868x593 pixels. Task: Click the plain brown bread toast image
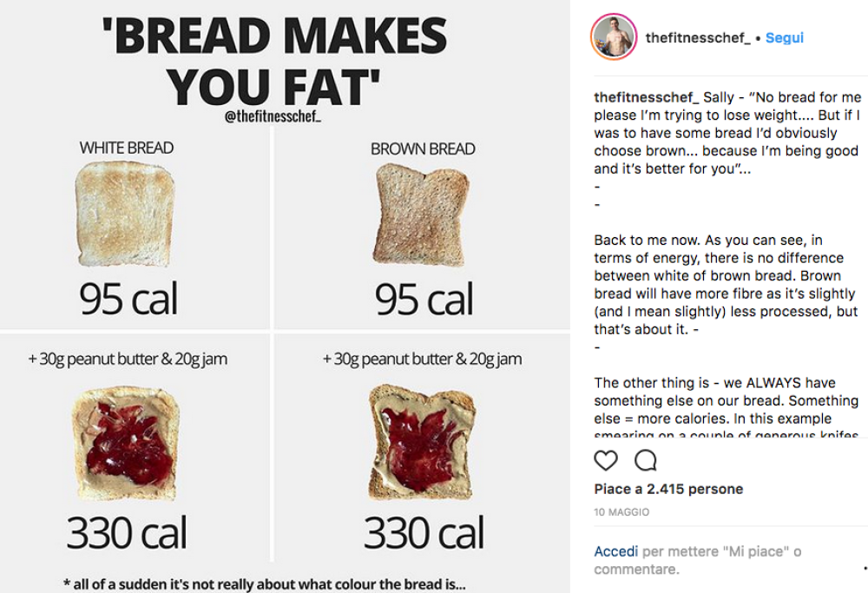(423, 214)
